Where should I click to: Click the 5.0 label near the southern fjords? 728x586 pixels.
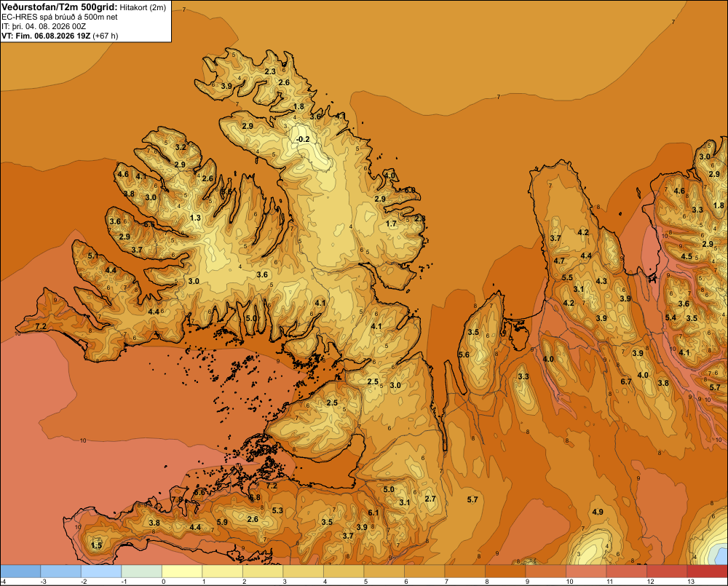(x=251, y=319)
